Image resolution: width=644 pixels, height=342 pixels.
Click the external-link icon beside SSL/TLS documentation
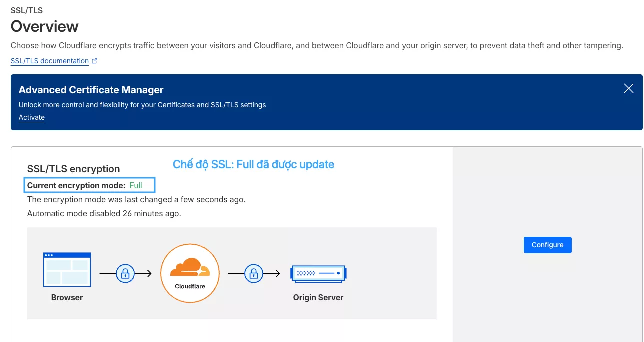tap(95, 60)
